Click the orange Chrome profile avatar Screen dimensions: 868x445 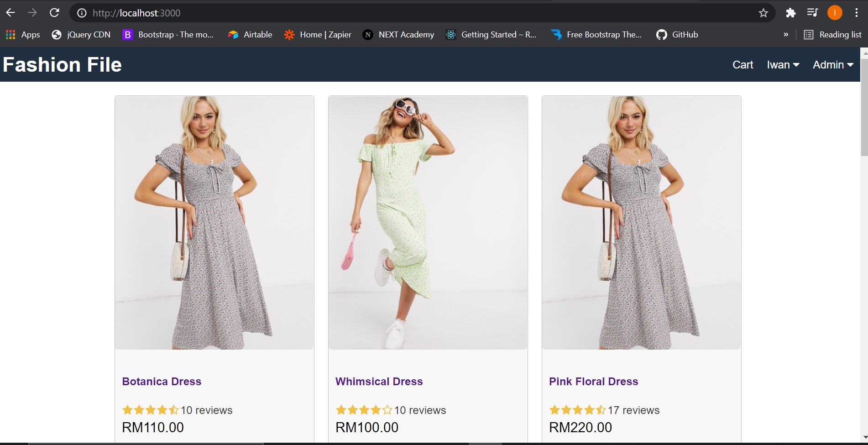tap(834, 13)
